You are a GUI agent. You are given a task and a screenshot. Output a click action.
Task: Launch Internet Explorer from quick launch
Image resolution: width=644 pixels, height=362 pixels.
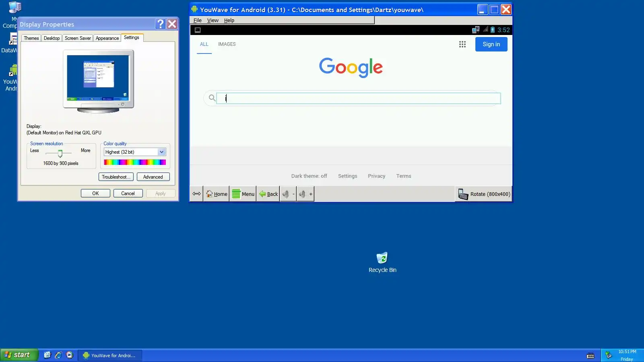pyautogui.click(x=58, y=355)
